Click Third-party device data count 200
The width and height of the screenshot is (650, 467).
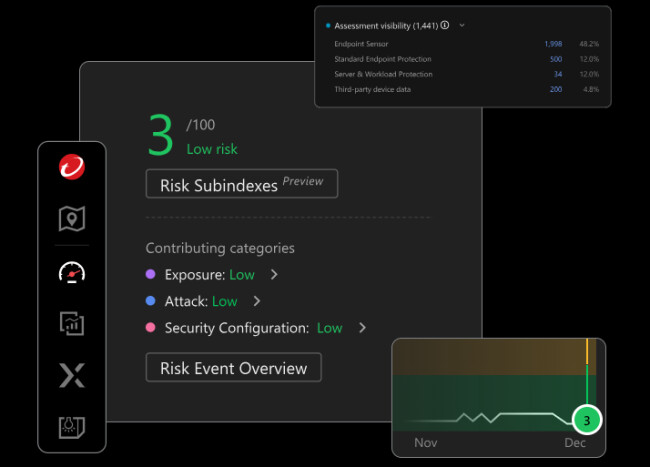pos(555,89)
